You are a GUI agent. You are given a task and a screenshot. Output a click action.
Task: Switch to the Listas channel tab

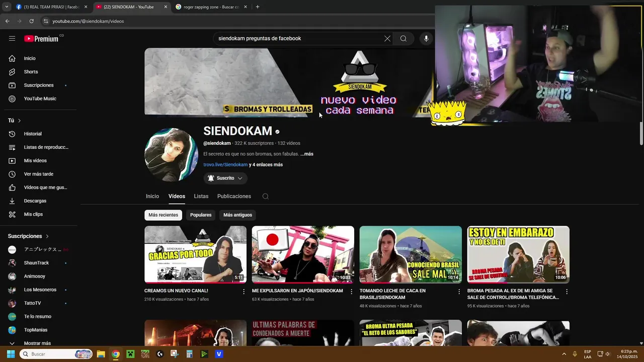pos(201,197)
